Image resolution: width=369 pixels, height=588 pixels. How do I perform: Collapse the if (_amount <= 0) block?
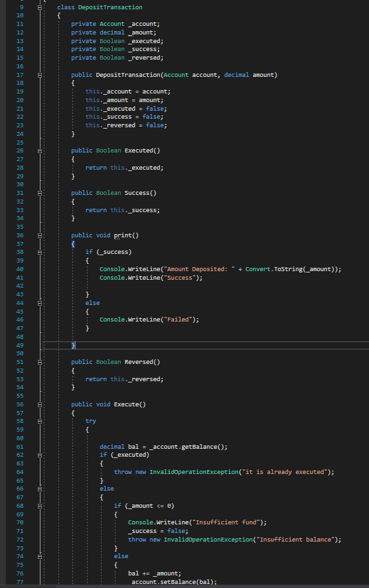[x=40, y=506]
